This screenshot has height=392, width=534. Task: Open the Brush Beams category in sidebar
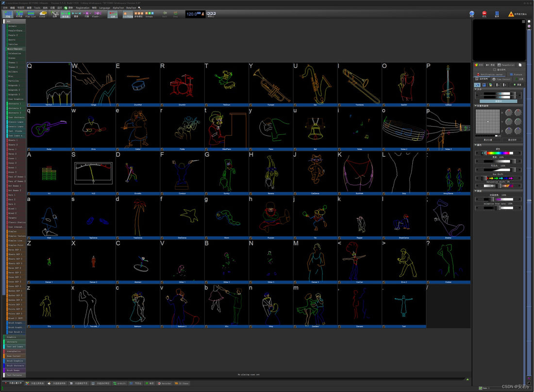click(14, 370)
